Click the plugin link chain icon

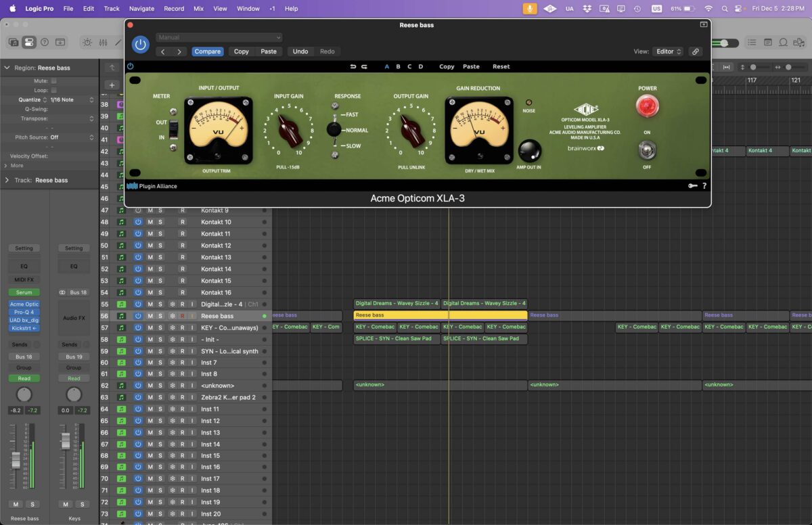pos(695,51)
